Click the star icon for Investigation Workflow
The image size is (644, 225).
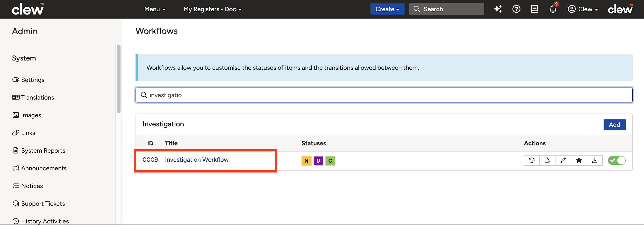[579, 160]
